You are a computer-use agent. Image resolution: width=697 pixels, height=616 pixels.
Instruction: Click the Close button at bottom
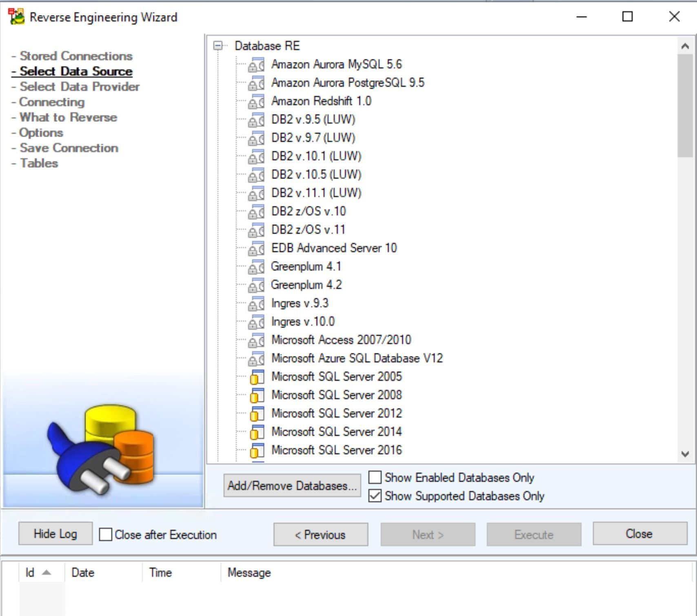[640, 534]
